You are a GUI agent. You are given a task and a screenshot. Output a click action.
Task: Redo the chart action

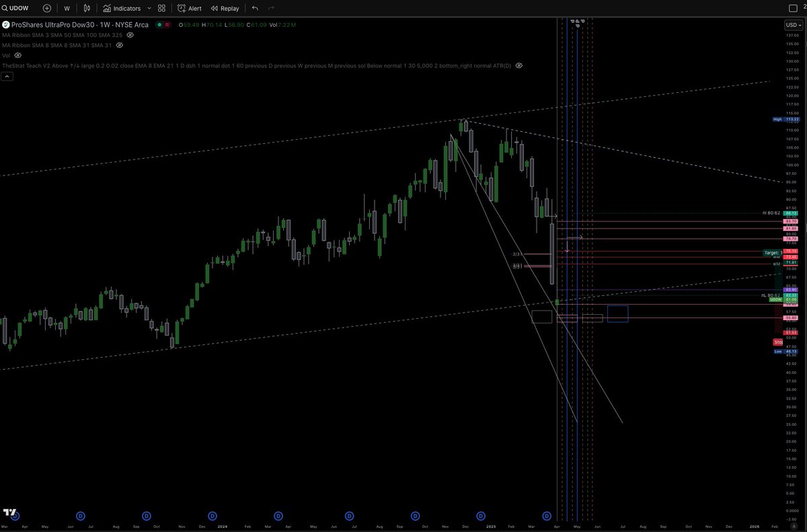click(x=271, y=8)
